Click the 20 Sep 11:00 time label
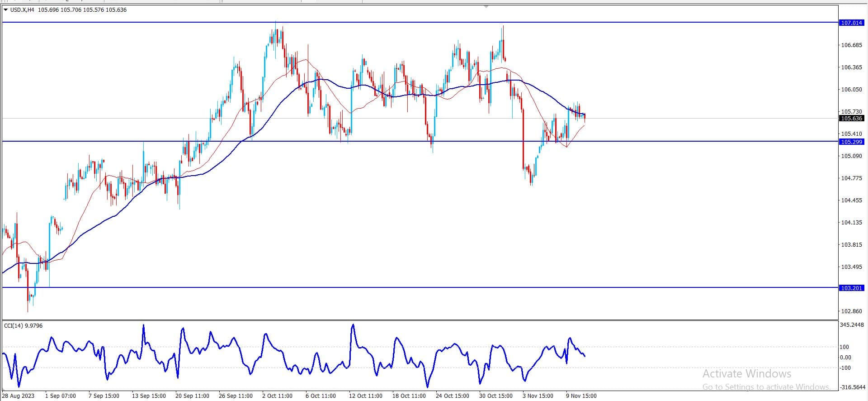The image size is (868, 401). tap(192, 396)
